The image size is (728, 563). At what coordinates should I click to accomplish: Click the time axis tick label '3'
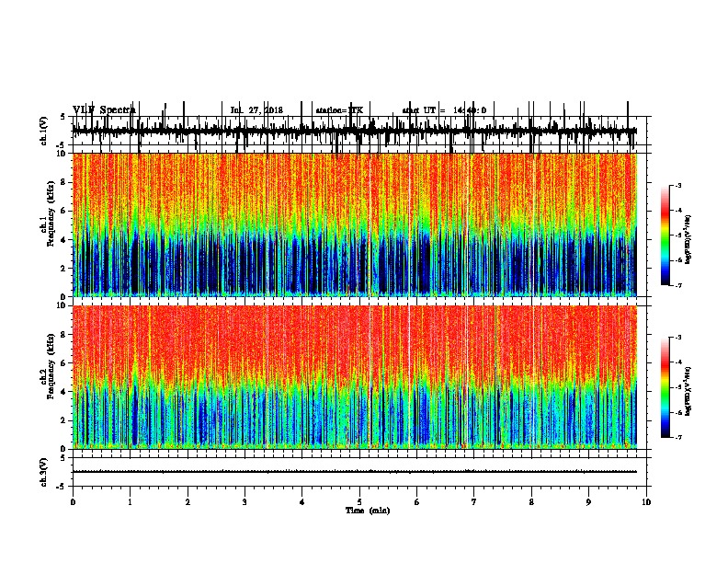click(245, 502)
